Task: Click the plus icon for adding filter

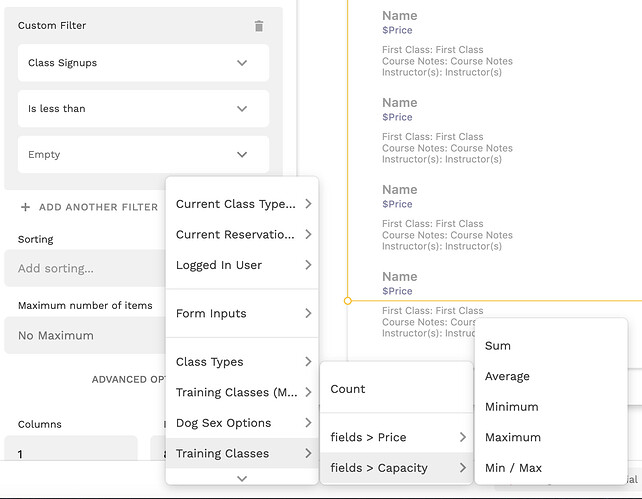Action: pos(25,207)
